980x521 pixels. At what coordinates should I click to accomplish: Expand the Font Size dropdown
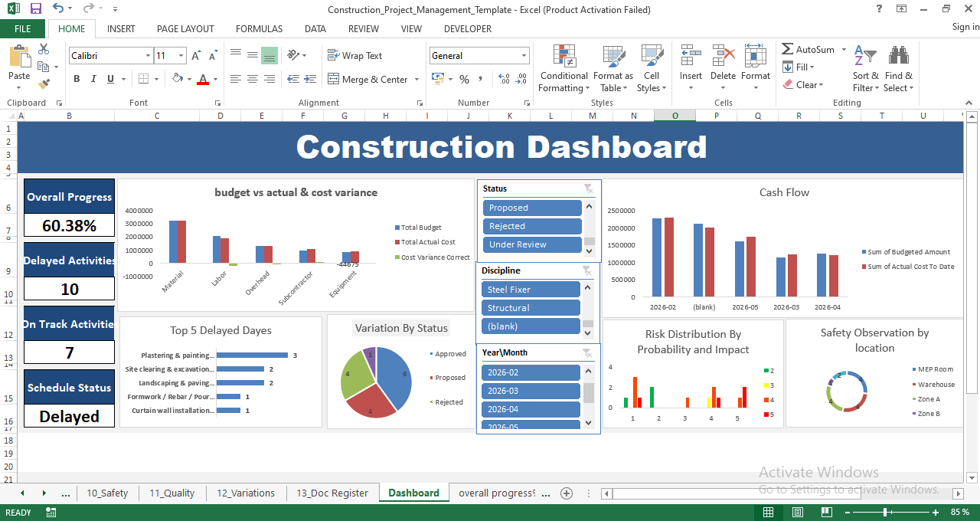pos(182,55)
